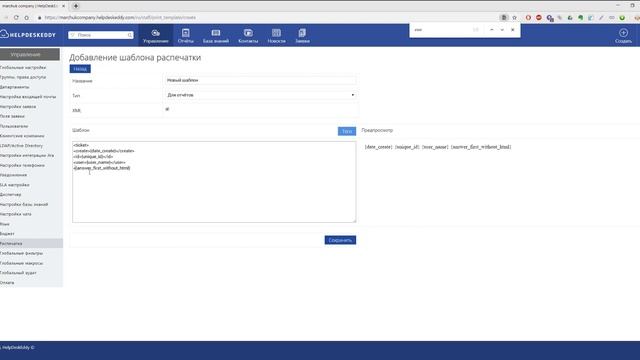
Task: Open Группы, права доступа in sidebar
Action: [23, 77]
